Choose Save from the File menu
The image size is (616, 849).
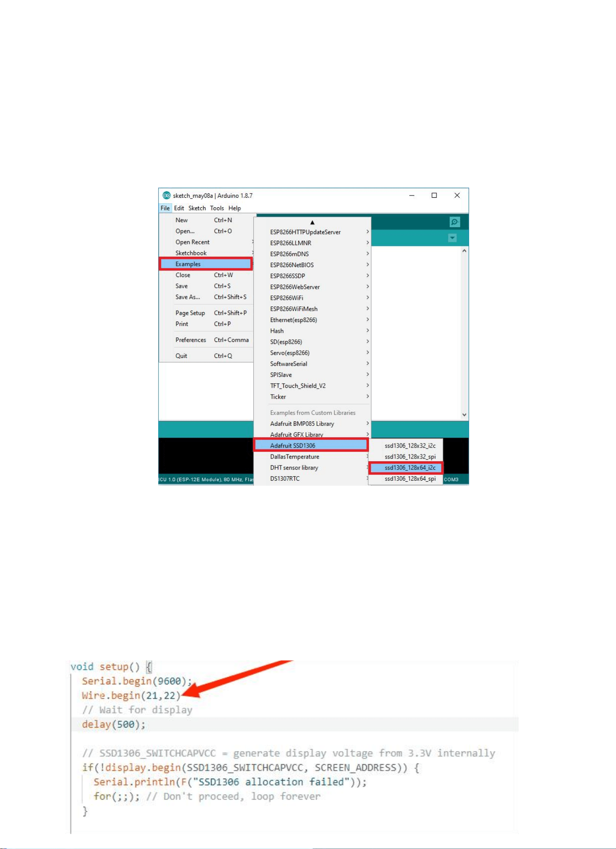coord(206,286)
